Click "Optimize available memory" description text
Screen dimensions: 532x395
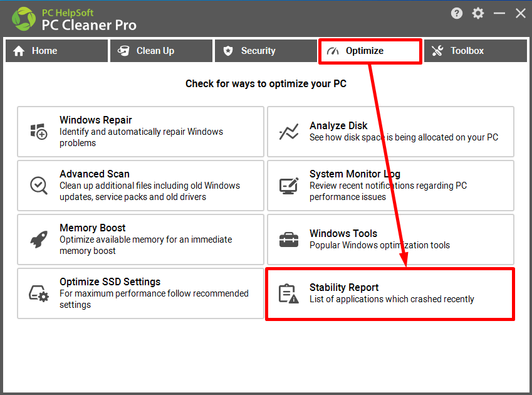146,245
